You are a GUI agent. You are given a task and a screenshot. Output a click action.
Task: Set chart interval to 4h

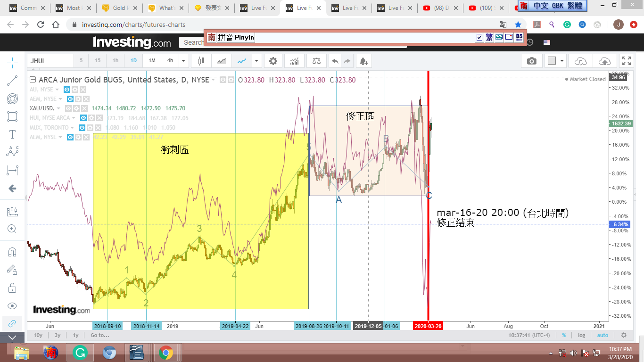click(x=170, y=61)
